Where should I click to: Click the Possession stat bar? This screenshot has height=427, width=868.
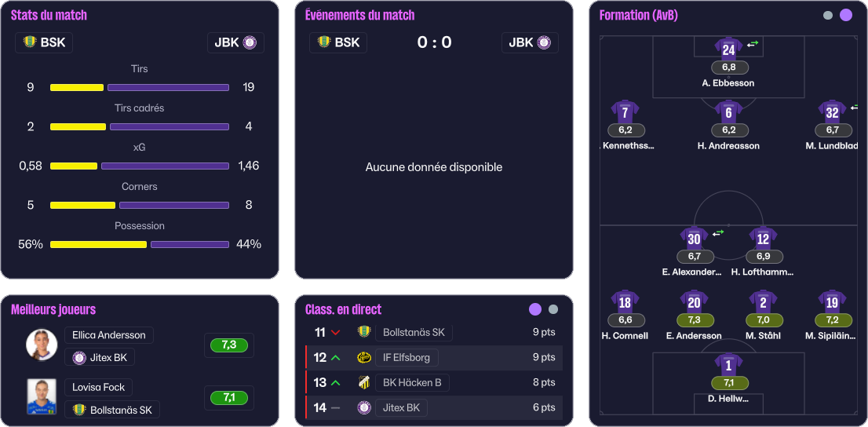point(140,244)
